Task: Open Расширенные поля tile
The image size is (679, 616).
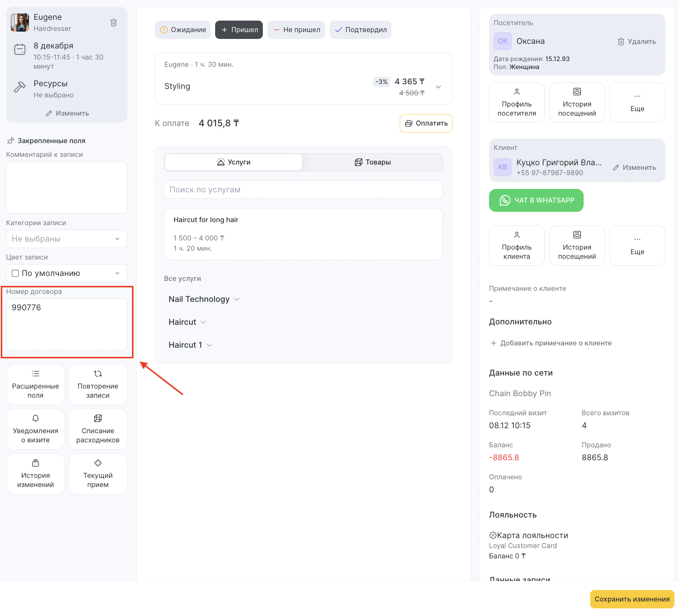Action: point(35,384)
